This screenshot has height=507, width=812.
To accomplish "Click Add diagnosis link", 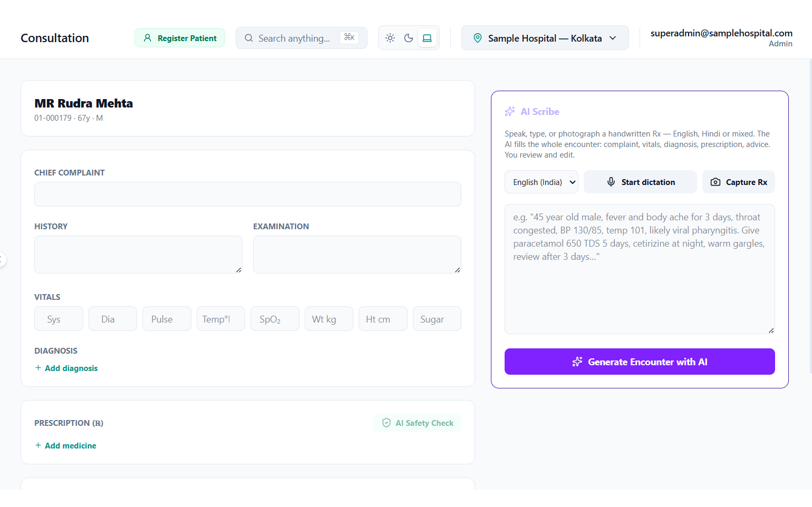I will pyautogui.click(x=66, y=368).
